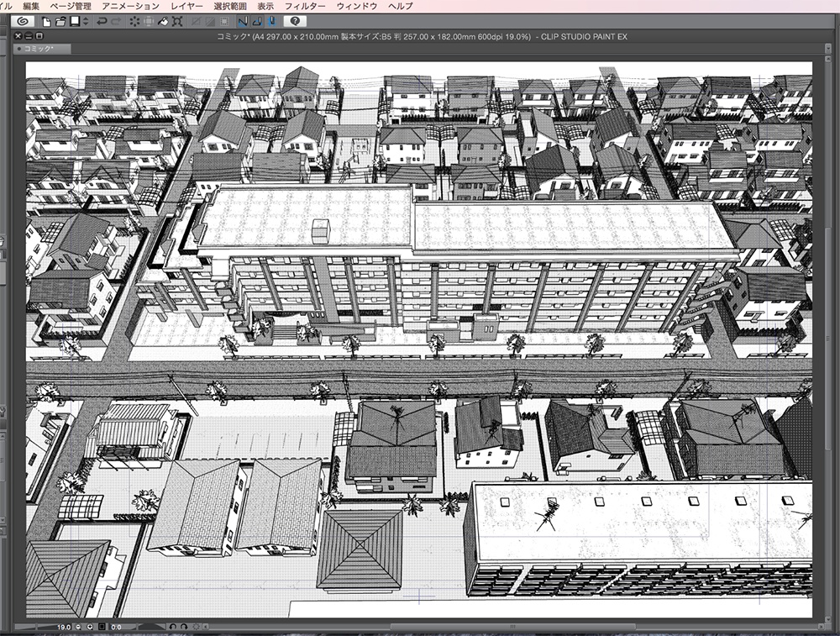Open the ページ管理 menu
Screen dimensions: 840x636
click(71, 6)
